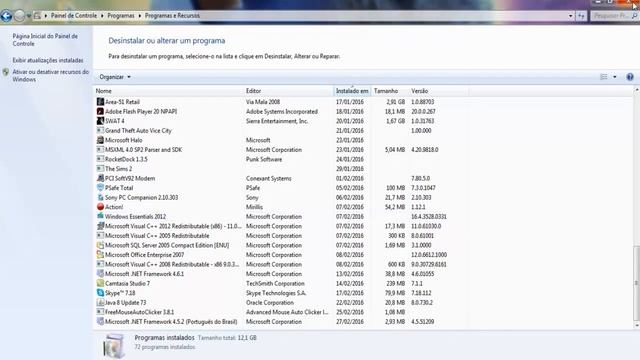Click the installed programs box icon
Viewport: 640px width, 360px height.
point(114,345)
